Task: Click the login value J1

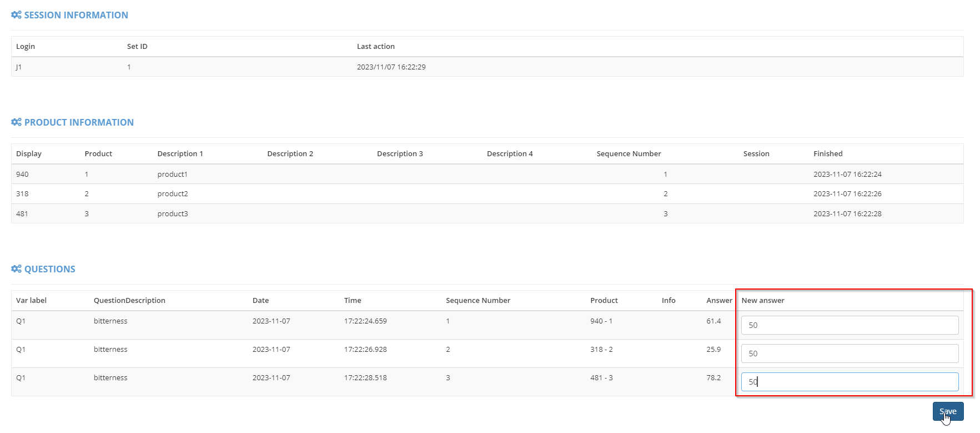Action: click(x=19, y=67)
